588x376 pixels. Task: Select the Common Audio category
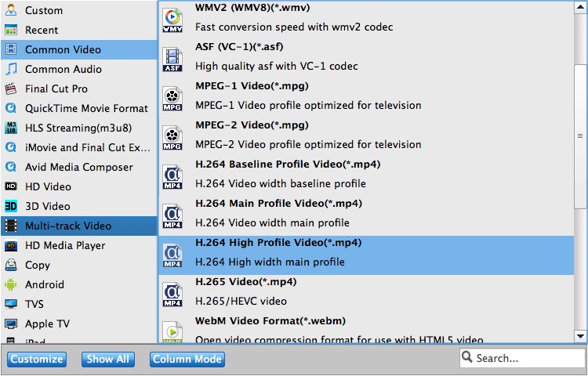[78, 69]
